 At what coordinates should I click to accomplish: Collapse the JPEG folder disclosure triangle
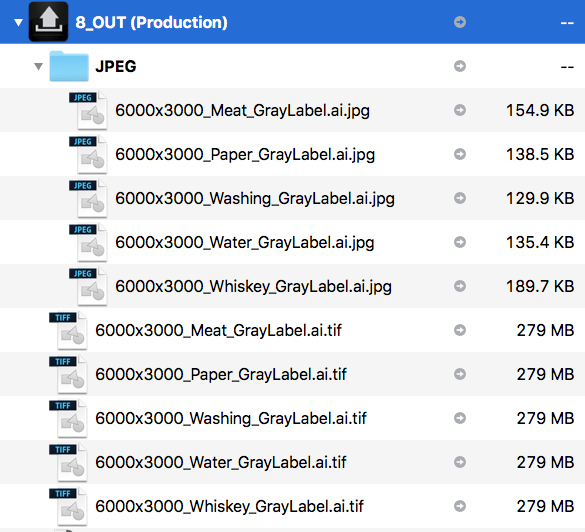click(38, 66)
